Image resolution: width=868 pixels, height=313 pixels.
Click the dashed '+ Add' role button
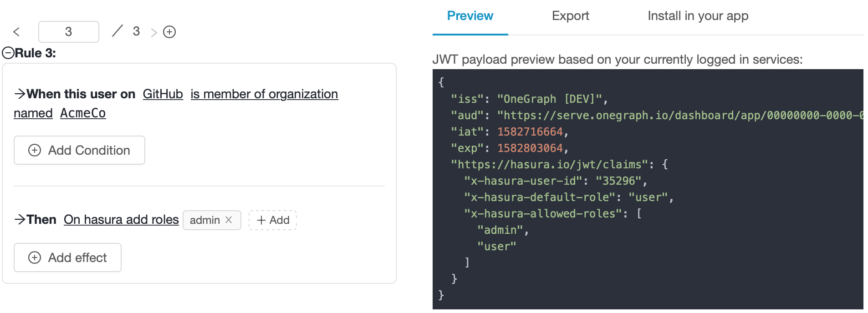(273, 220)
